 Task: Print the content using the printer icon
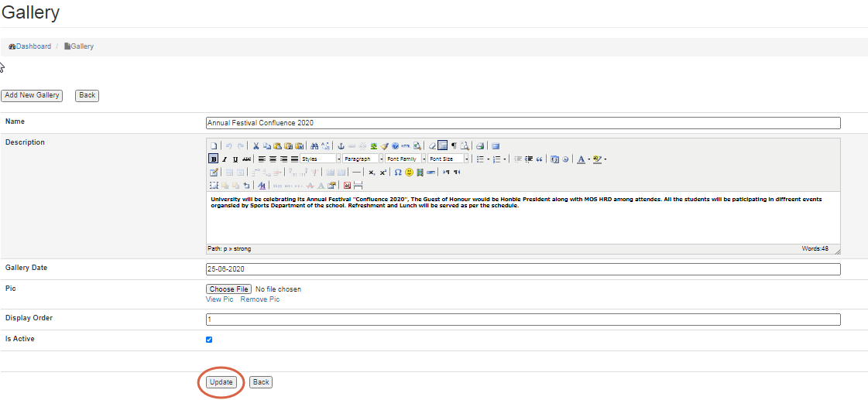[480, 145]
